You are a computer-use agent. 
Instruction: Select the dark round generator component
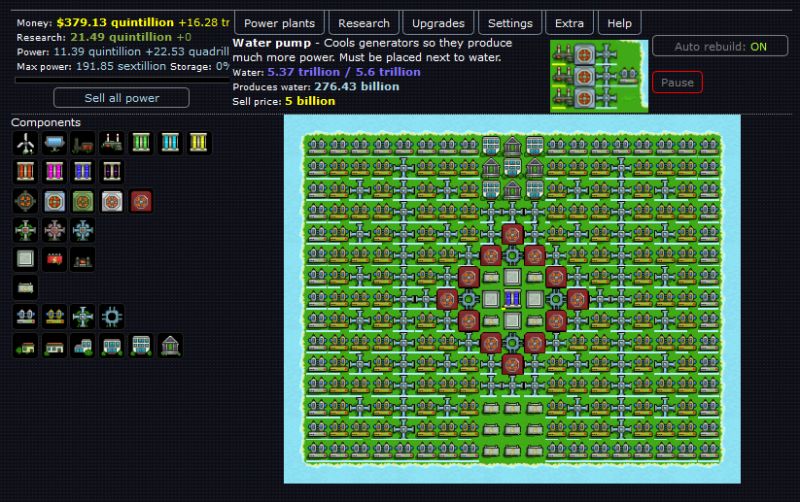point(25,201)
